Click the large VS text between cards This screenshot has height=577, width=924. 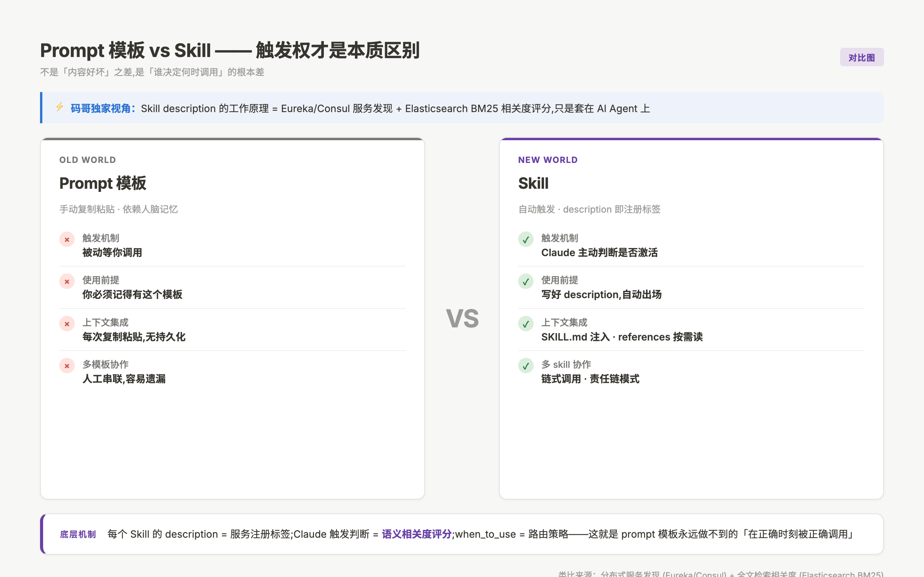coord(462,319)
